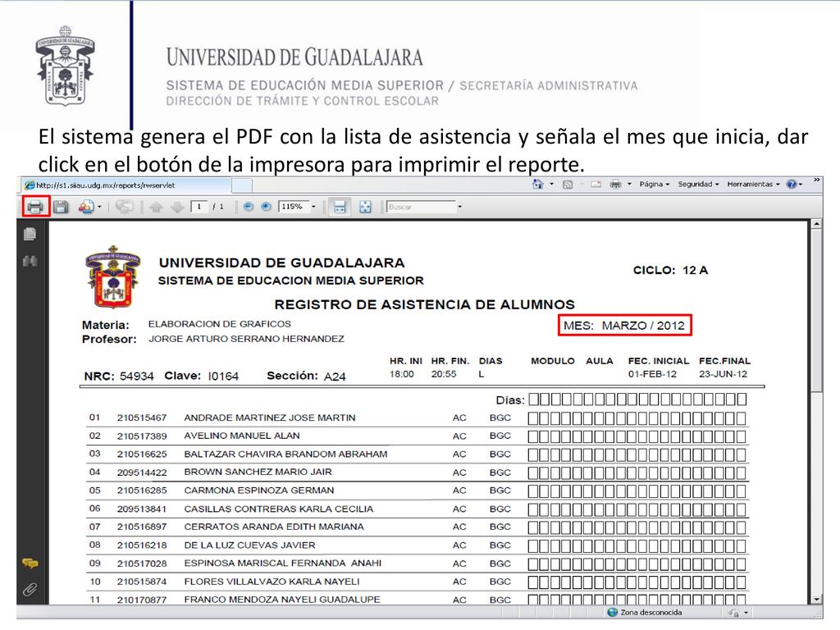Open the Herramientas menu
Image resolution: width=840 pixels, height=630 pixels.
tap(753, 185)
